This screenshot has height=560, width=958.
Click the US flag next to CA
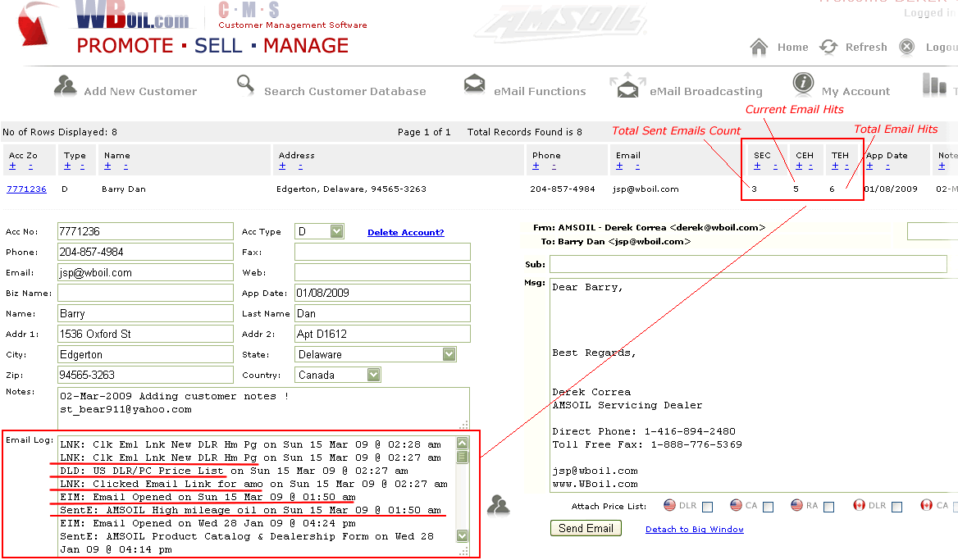point(737,505)
